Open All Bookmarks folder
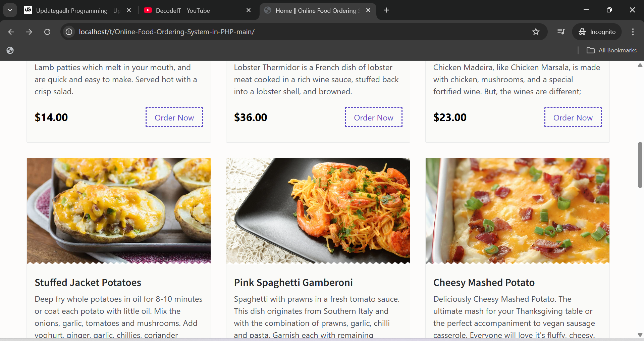The width and height of the screenshot is (644, 341). click(x=611, y=50)
